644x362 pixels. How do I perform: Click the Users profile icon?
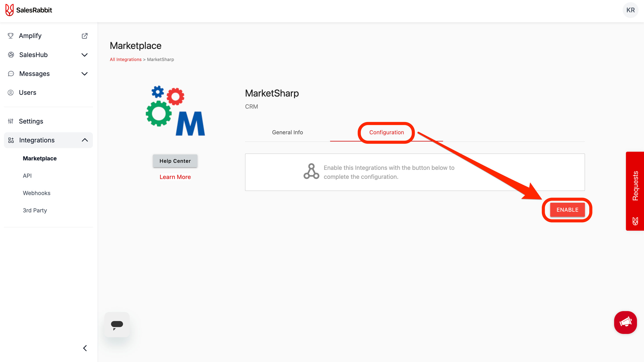11,93
